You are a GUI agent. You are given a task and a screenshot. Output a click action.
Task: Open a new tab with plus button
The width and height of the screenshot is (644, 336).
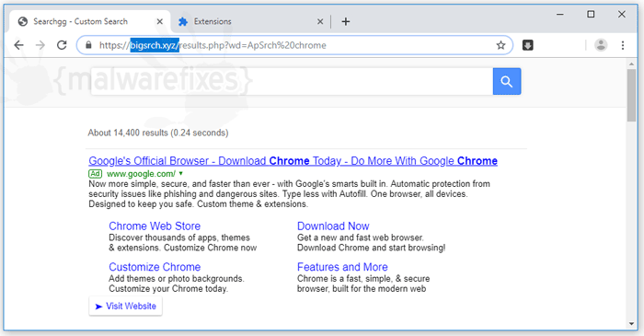[x=346, y=21]
